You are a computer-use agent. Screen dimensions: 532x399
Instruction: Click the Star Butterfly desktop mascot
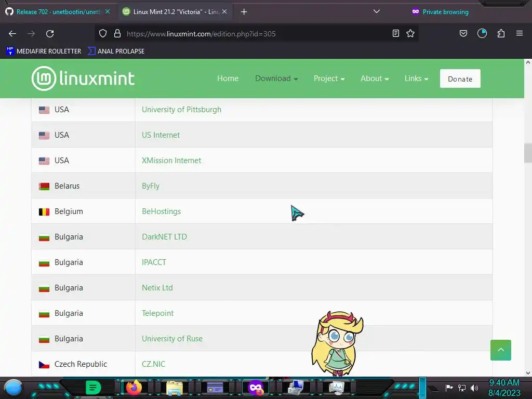point(337,343)
